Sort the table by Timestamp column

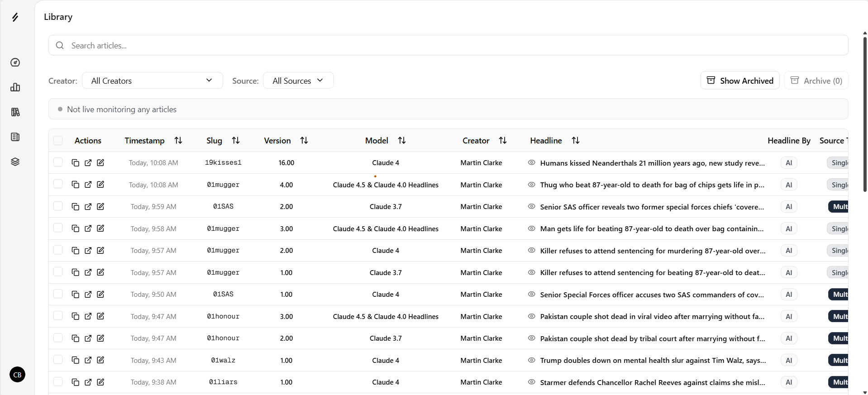coord(178,141)
